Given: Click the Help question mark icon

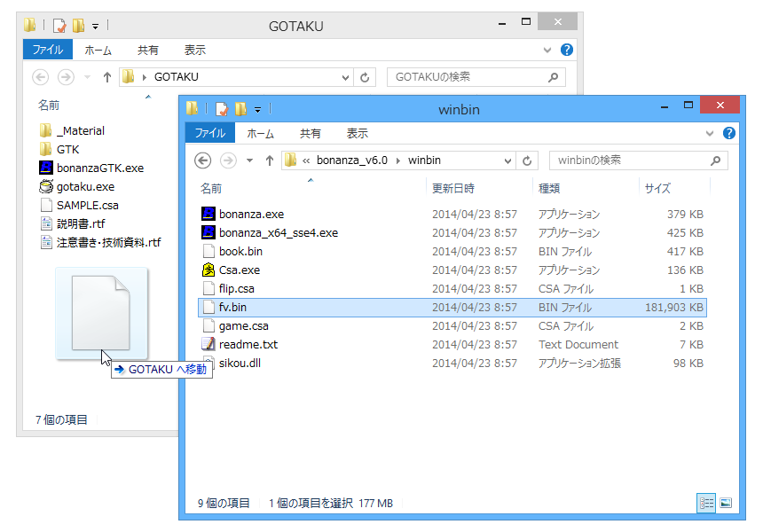Looking at the screenshot, I should (x=728, y=133).
